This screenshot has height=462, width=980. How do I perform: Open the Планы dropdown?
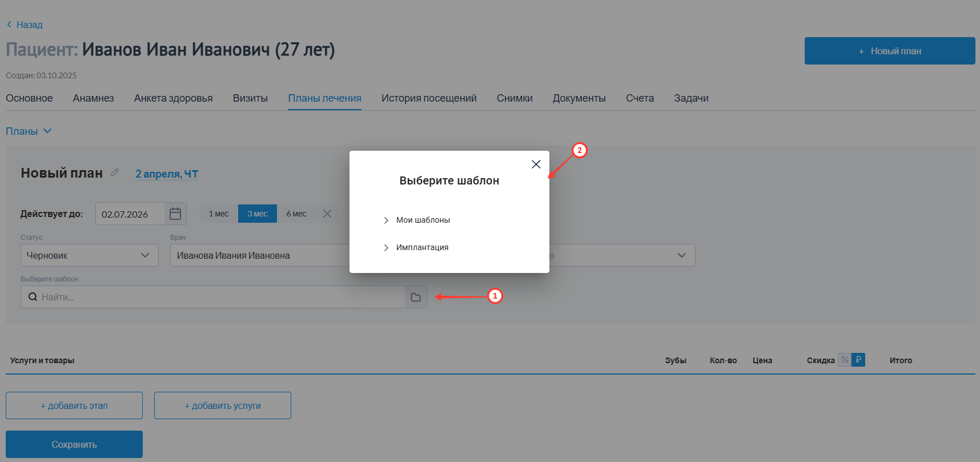pos(29,131)
